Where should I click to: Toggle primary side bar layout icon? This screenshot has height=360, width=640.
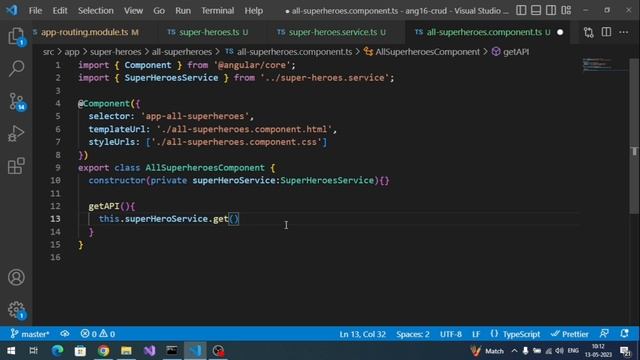(521, 10)
